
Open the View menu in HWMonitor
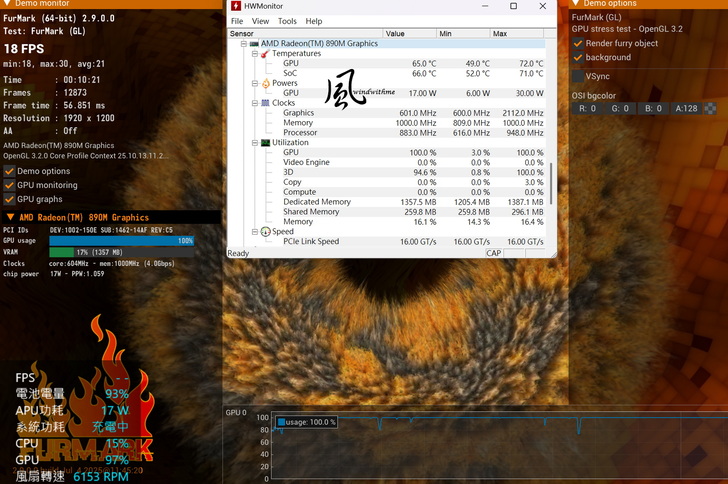coord(260,21)
